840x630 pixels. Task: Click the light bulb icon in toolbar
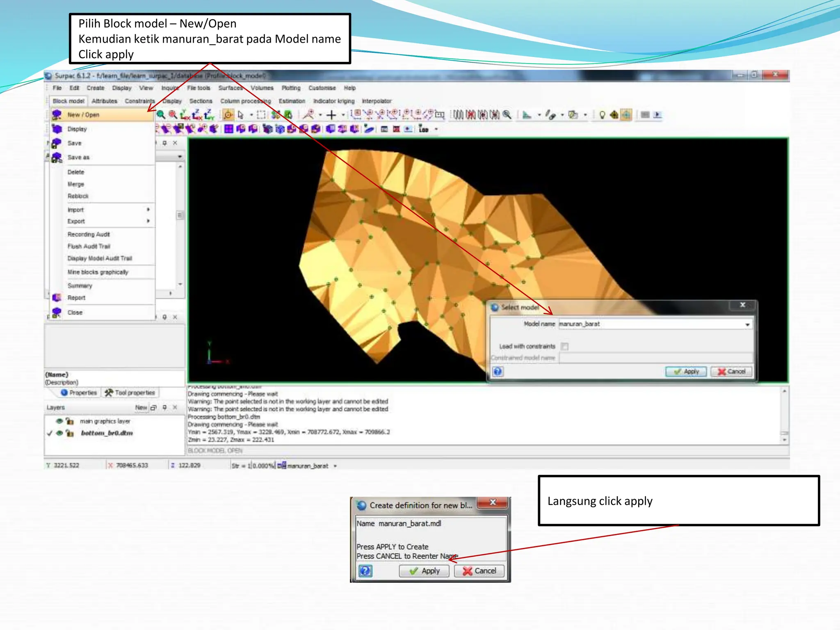pos(602,115)
